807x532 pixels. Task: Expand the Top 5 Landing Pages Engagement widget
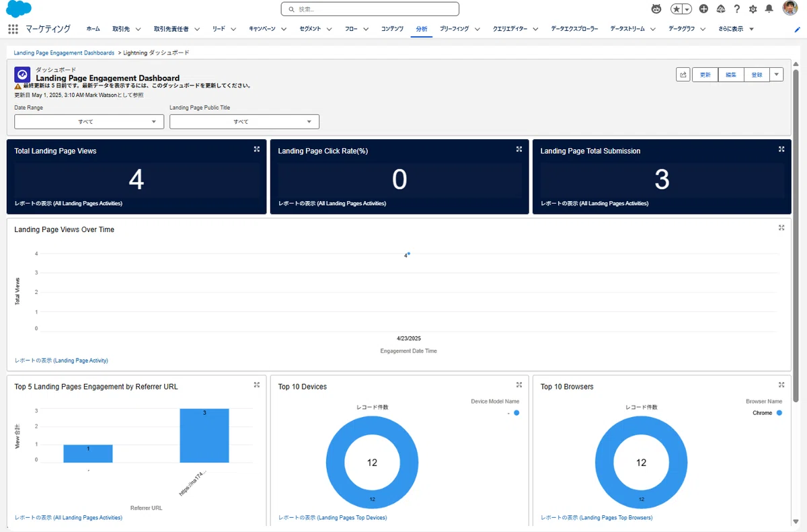tap(257, 385)
